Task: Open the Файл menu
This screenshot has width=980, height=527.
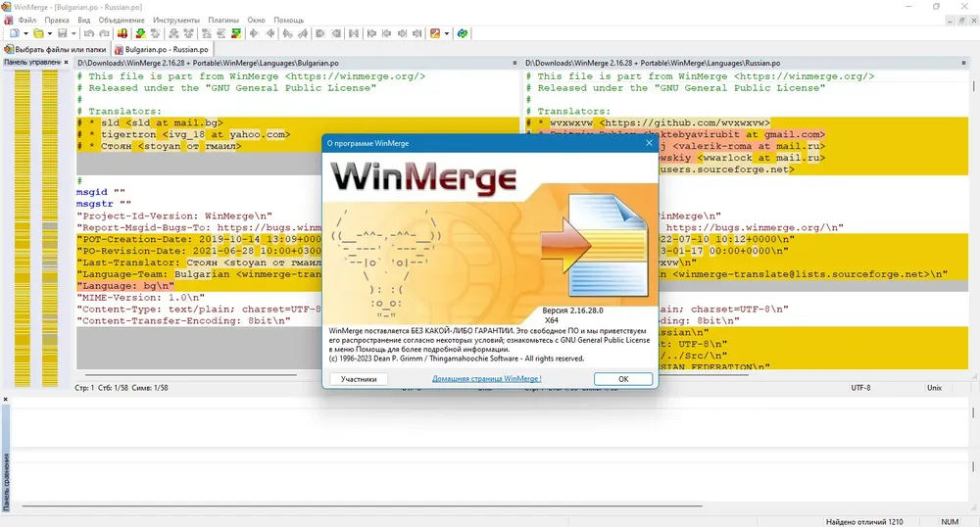Action: 26,20
